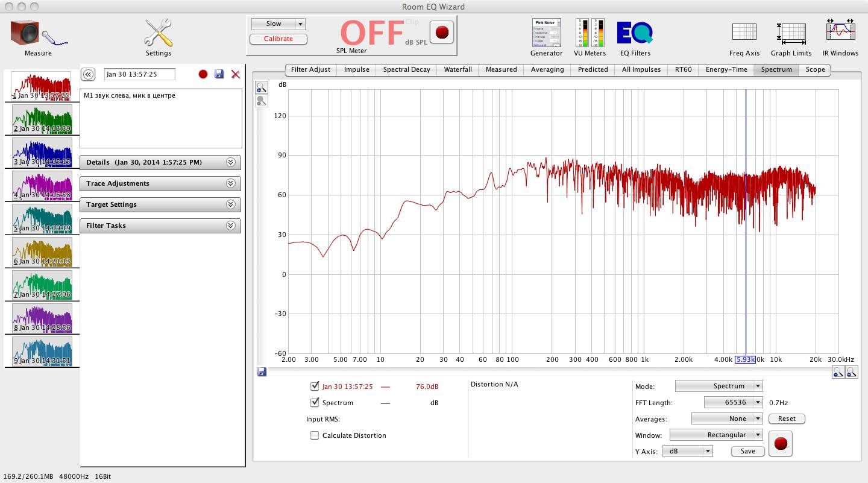The width and height of the screenshot is (868, 483).
Task: Delete measurement with the red X icon
Action: tap(236, 74)
